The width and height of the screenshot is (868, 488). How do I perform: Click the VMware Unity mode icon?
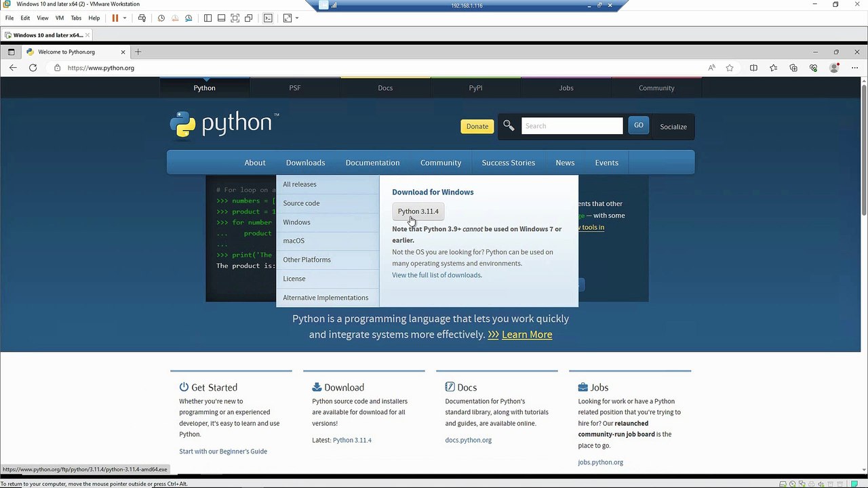(249, 18)
